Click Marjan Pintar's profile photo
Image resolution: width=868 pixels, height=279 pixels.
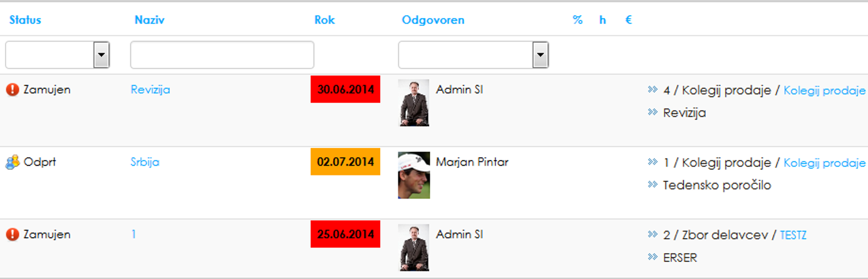coord(414,175)
